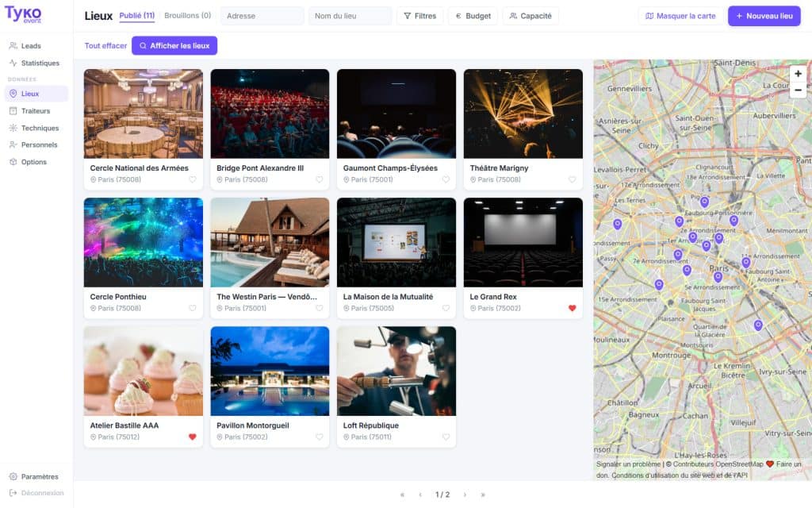
Task: Click the location pin icon beside Paris (75011)
Action: pyautogui.click(x=346, y=437)
